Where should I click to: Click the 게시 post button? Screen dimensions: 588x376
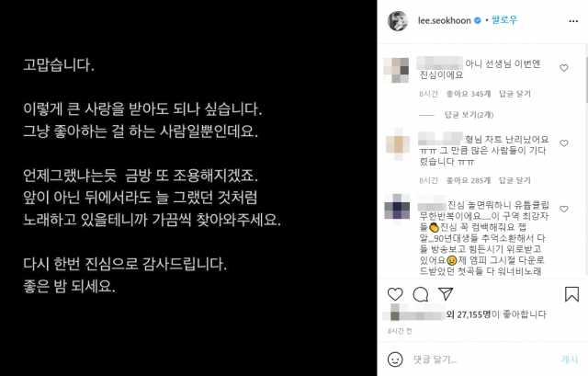coord(570,359)
